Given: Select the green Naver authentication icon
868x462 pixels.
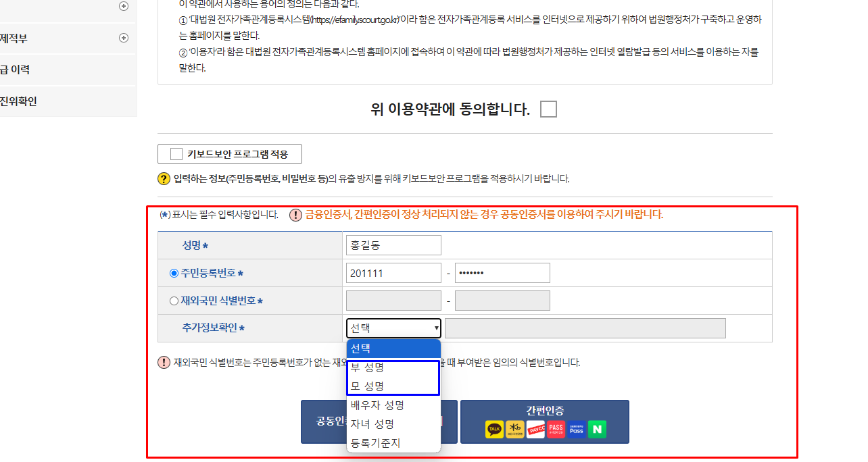Looking at the screenshot, I should coord(597,429).
